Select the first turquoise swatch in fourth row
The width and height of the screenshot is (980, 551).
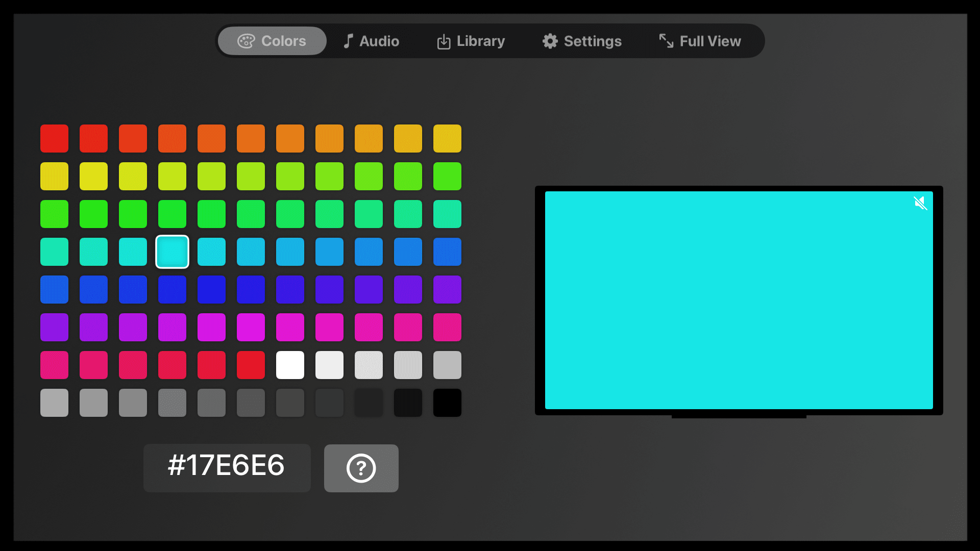coord(54,252)
